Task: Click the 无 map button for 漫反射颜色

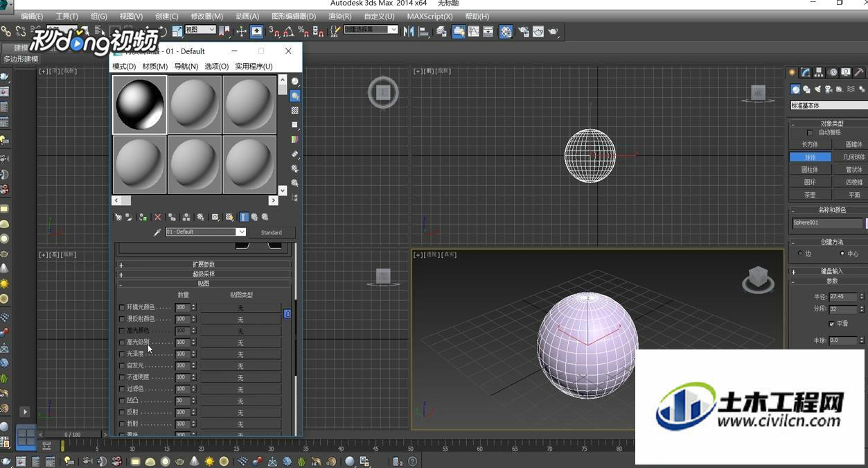Action: [240, 319]
